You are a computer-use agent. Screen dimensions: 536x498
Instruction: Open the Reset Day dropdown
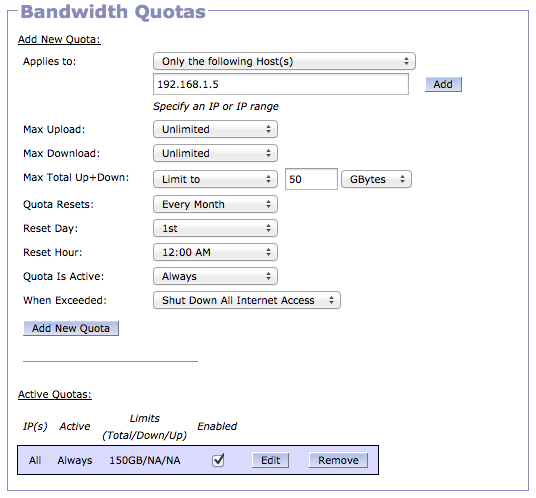(x=215, y=228)
